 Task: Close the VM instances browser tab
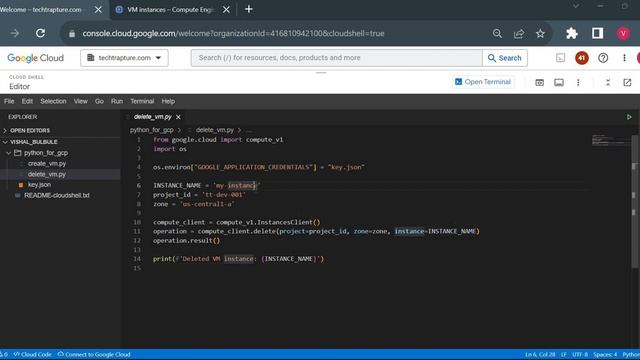coord(226,9)
